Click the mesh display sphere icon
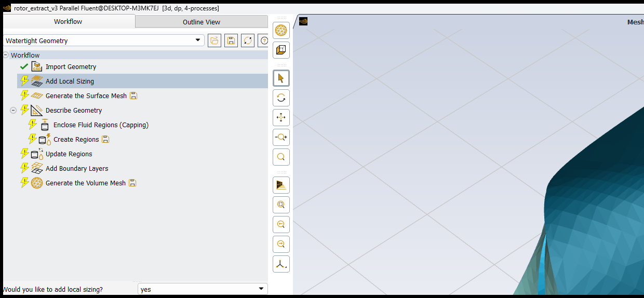 pos(281,31)
